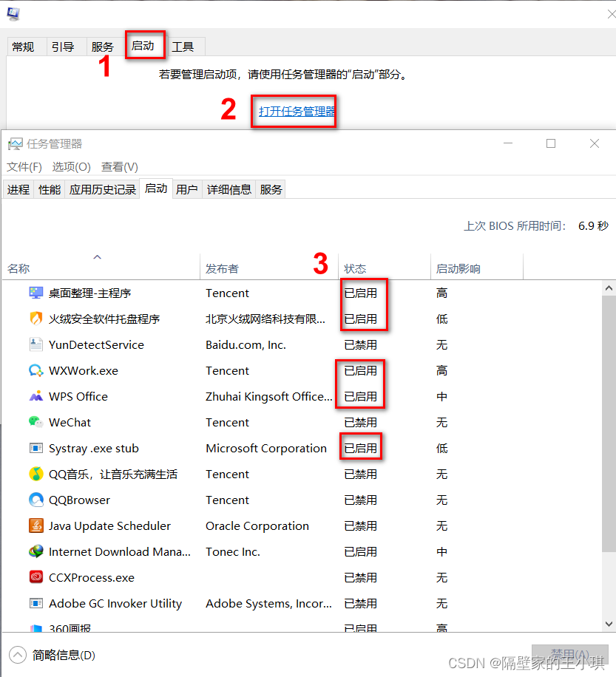Maximize the Task Manager window

tap(551, 143)
